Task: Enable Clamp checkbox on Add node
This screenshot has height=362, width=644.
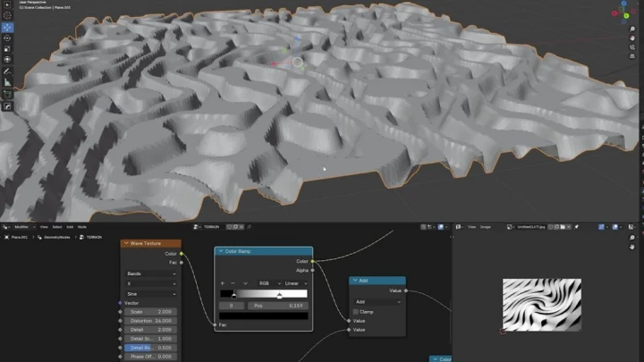Action: (356, 312)
